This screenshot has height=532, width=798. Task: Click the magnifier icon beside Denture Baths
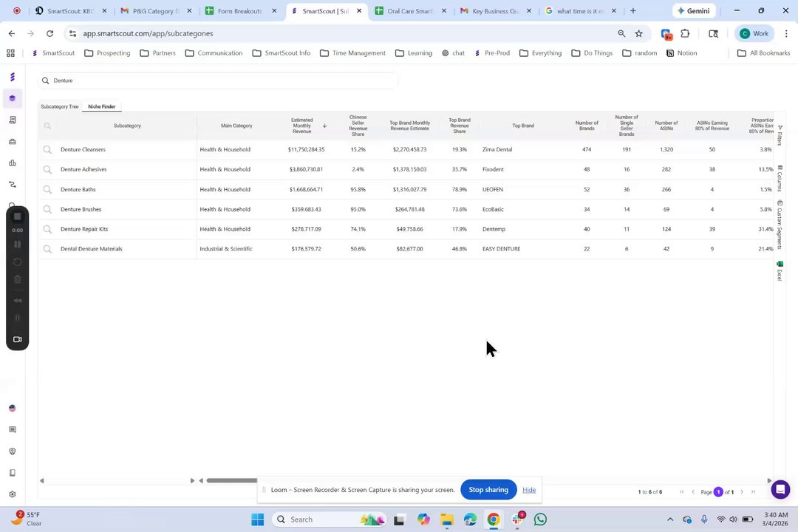[x=47, y=189]
